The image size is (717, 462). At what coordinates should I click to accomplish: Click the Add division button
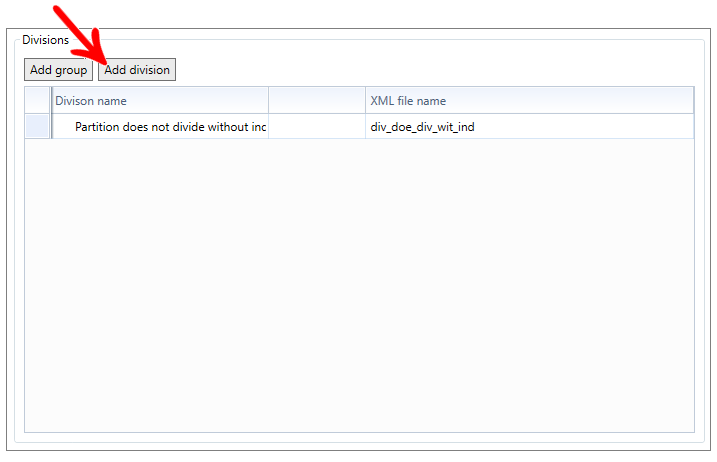tap(137, 70)
